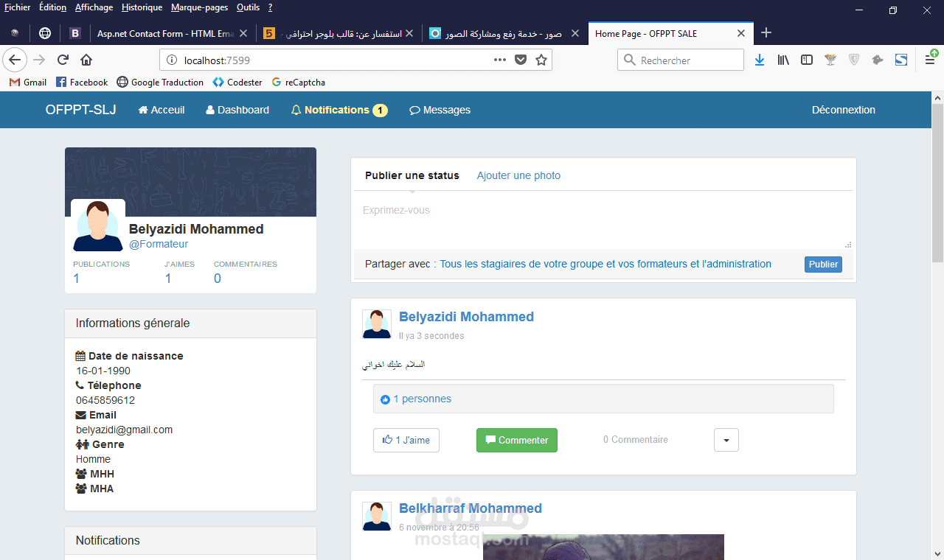Screen dimensions: 944x560
Task: Click the J'AIMES count on profile card
Action: pyautogui.click(x=168, y=279)
